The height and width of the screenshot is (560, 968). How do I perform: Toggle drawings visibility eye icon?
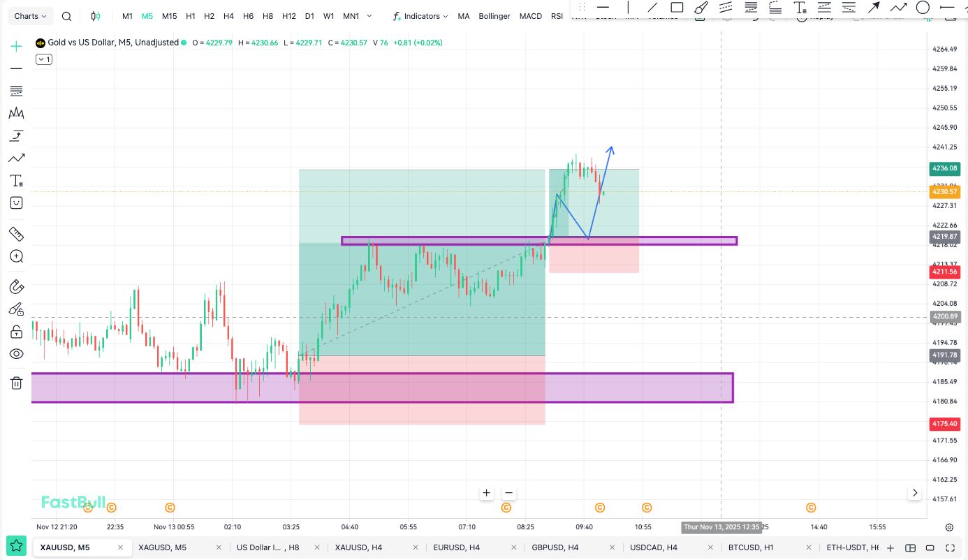[16, 354]
